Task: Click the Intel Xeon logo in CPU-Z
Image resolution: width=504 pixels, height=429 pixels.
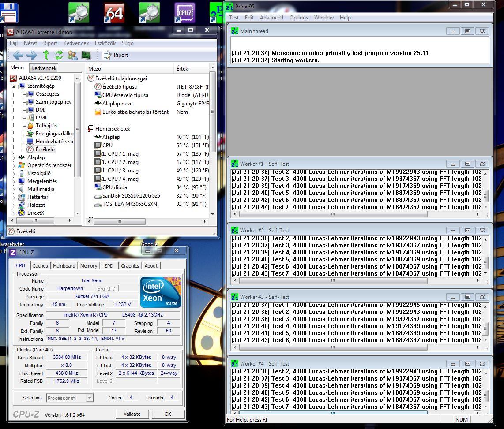Action: (161, 292)
